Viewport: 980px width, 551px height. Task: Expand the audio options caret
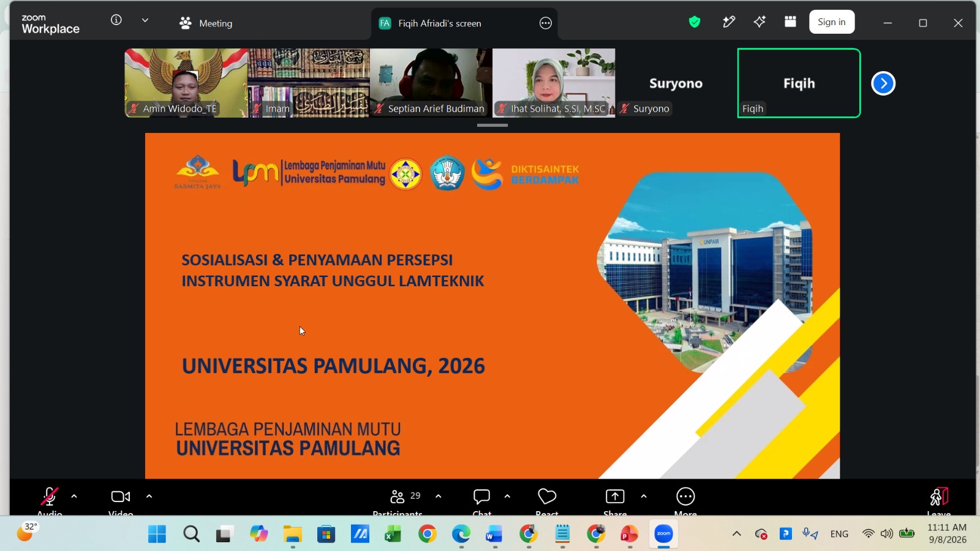pyautogui.click(x=74, y=496)
